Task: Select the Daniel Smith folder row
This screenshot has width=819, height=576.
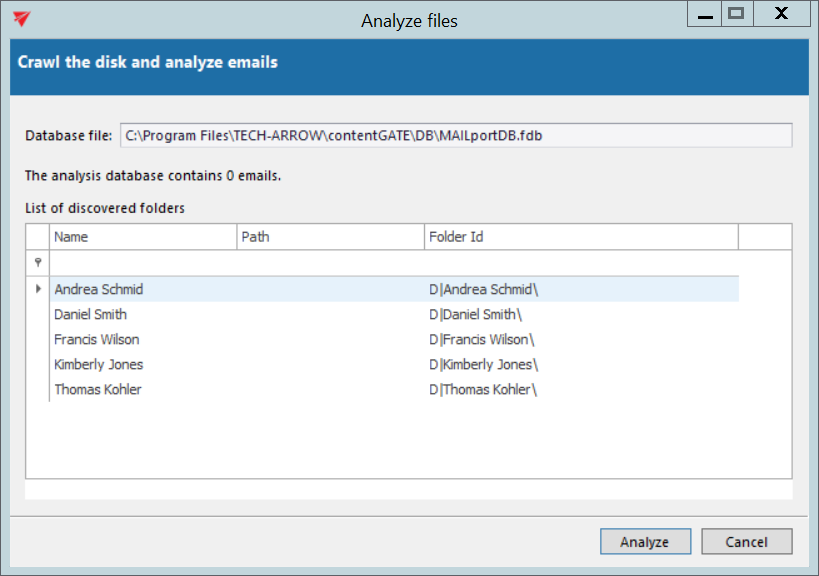Action: point(91,314)
